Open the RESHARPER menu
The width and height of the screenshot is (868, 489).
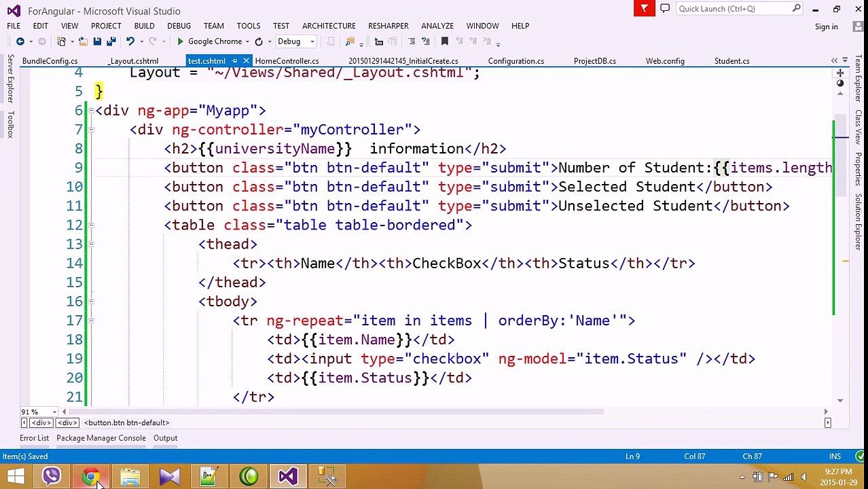(x=388, y=26)
